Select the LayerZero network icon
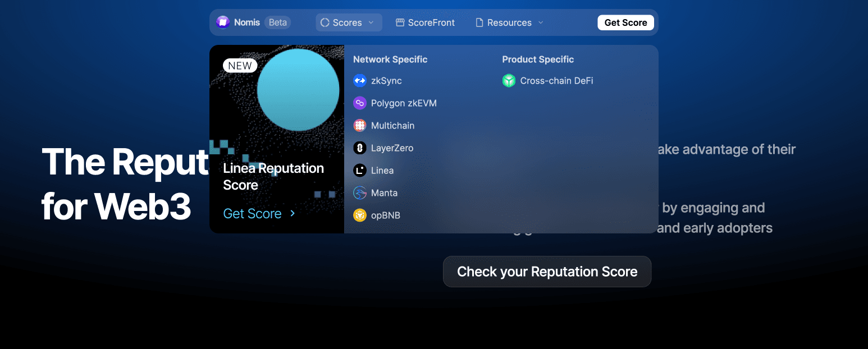The height and width of the screenshot is (349, 868). tap(360, 148)
